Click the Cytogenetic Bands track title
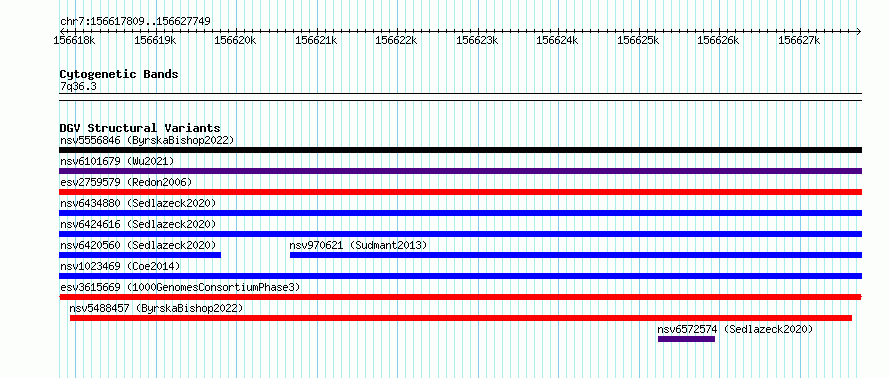This screenshot has height=378, width=890. pyautogui.click(x=119, y=74)
